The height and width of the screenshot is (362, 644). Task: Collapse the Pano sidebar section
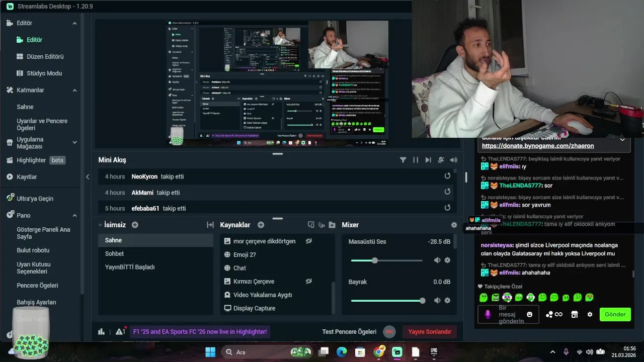(74, 215)
